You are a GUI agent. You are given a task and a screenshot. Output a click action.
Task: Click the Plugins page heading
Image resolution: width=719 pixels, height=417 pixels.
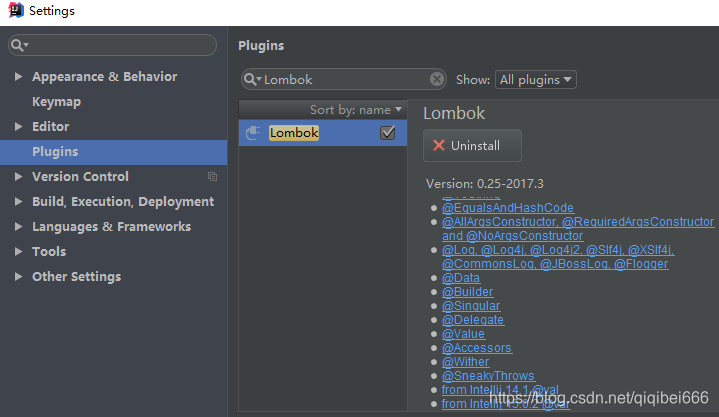click(261, 46)
